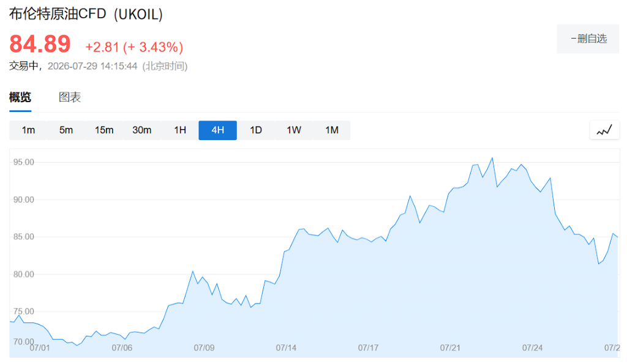Choose the 30m interval
The height and width of the screenshot is (364, 627).
tap(142, 130)
